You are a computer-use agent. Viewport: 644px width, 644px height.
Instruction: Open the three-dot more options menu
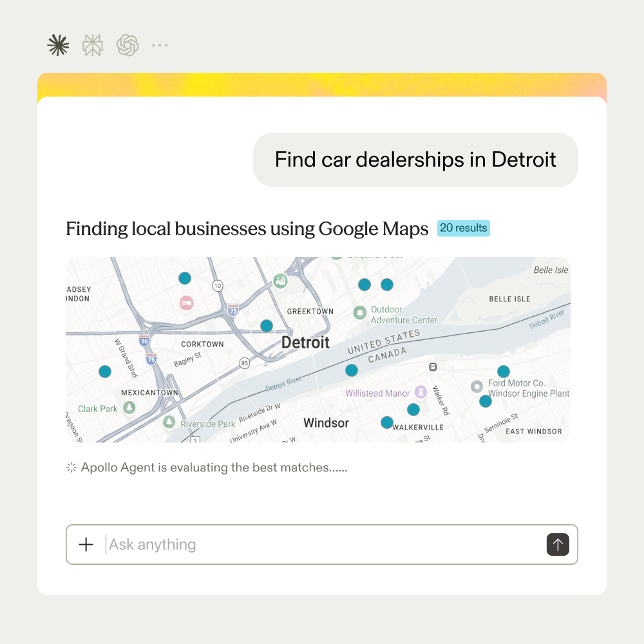(160, 45)
